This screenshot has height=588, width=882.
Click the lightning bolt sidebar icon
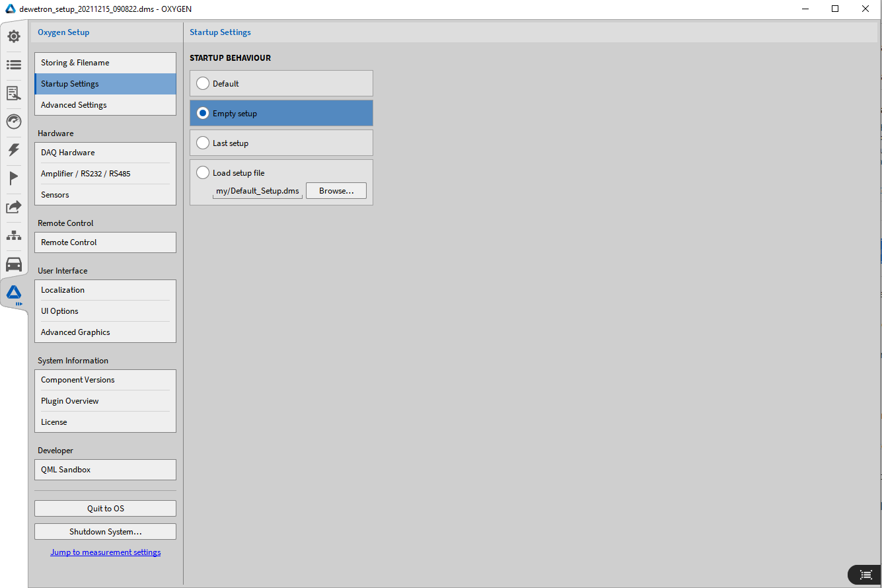(14, 150)
